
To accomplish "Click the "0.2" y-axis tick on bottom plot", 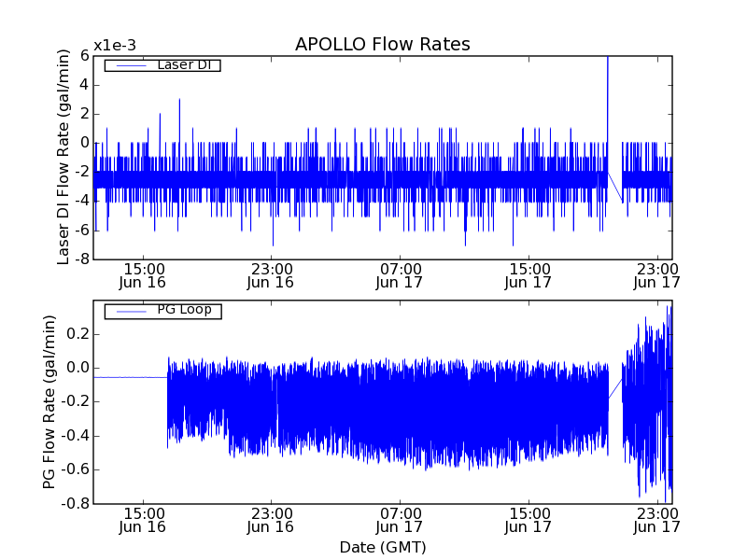I will (77, 334).
